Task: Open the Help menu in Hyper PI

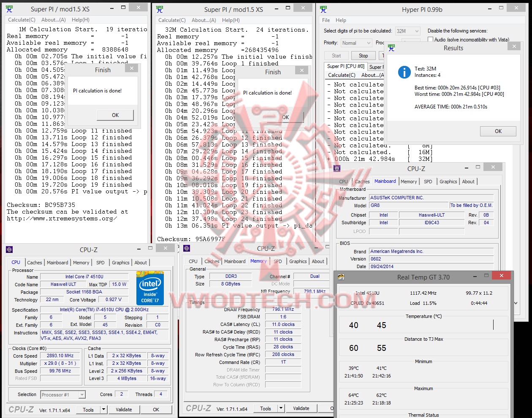Action: coord(341,20)
